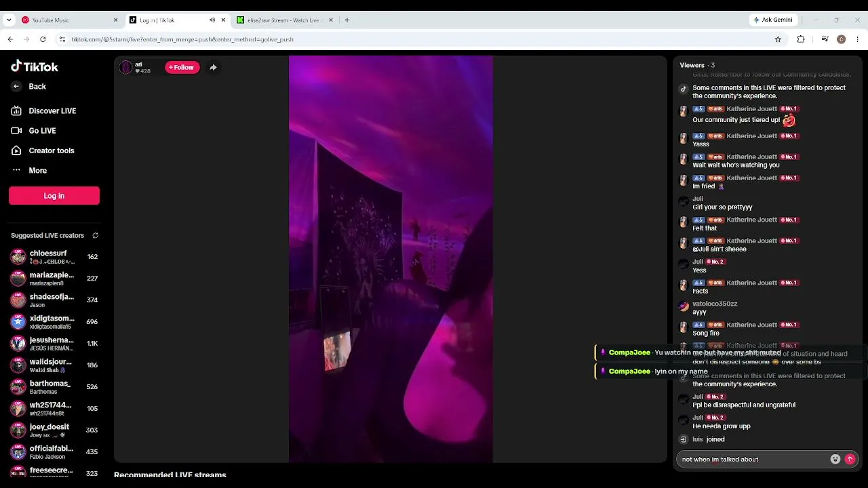Click the live video player
Screen dimensions: 868x488
(391, 259)
